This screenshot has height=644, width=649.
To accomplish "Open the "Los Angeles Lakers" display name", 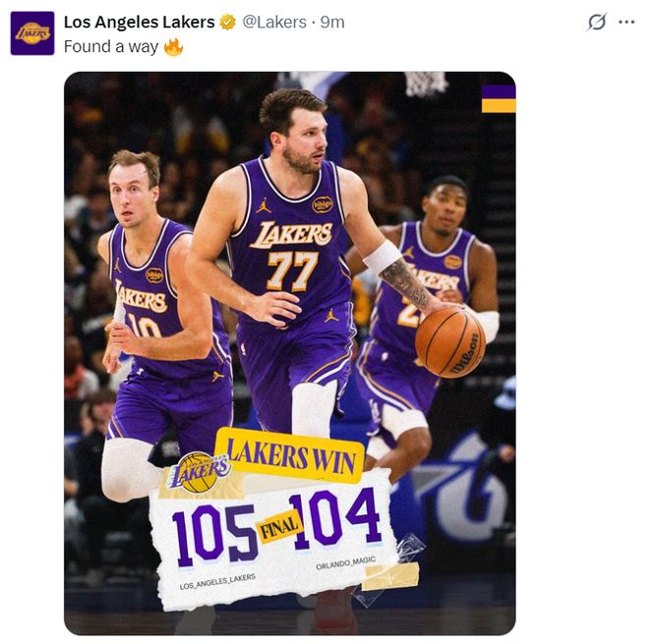I will tap(139, 22).
